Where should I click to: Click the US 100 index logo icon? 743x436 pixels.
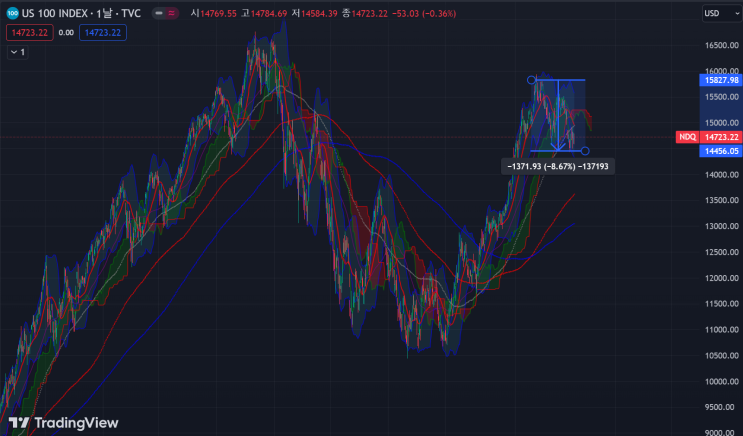(13, 13)
